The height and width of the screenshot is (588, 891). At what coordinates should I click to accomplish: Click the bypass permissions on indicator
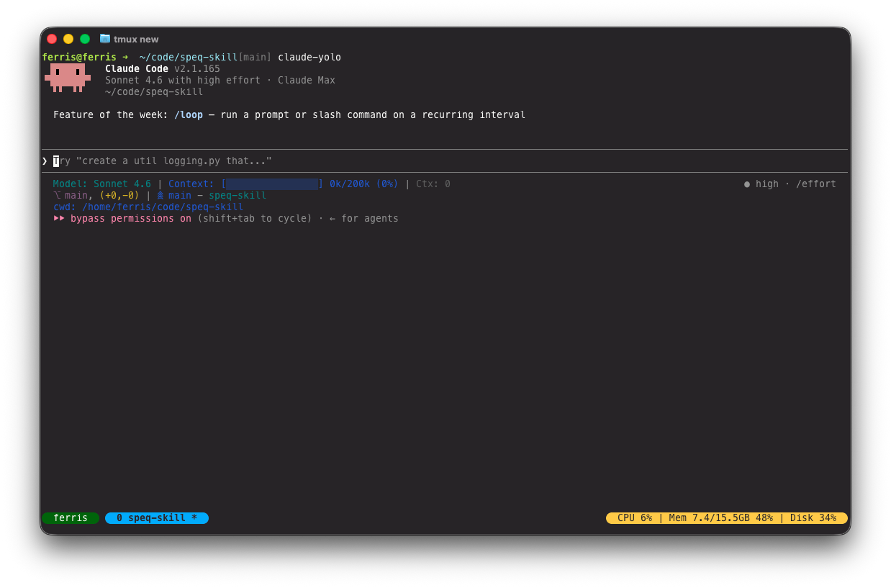[x=131, y=218]
